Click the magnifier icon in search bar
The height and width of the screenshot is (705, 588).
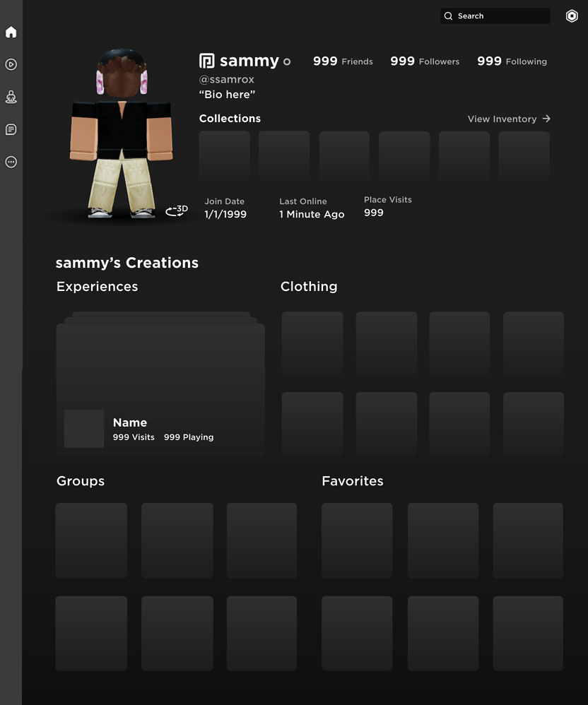click(448, 16)
